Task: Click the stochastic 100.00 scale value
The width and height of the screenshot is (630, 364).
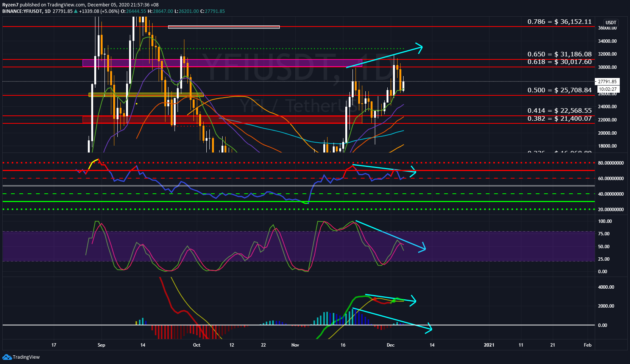Action: (605, 221)
